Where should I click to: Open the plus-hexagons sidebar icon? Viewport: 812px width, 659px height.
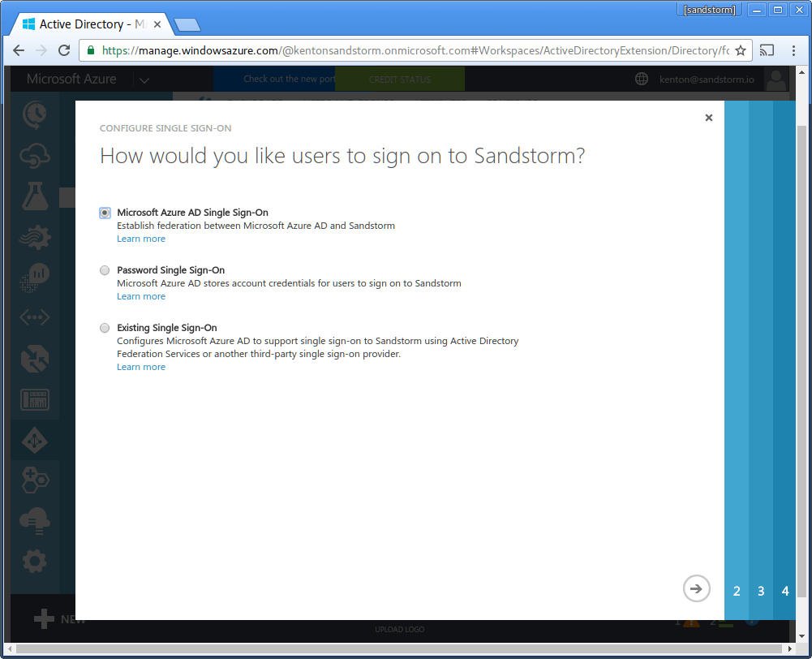click(35, 480)
